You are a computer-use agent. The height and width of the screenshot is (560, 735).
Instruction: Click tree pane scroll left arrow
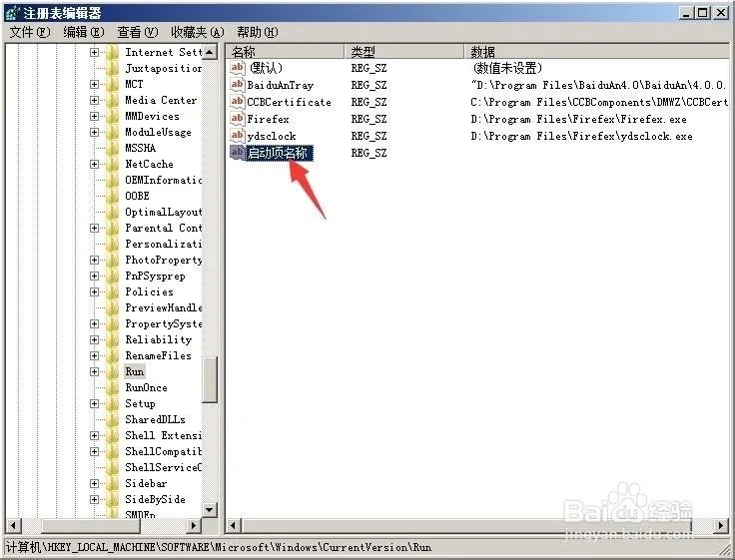(x=13, y=525)
